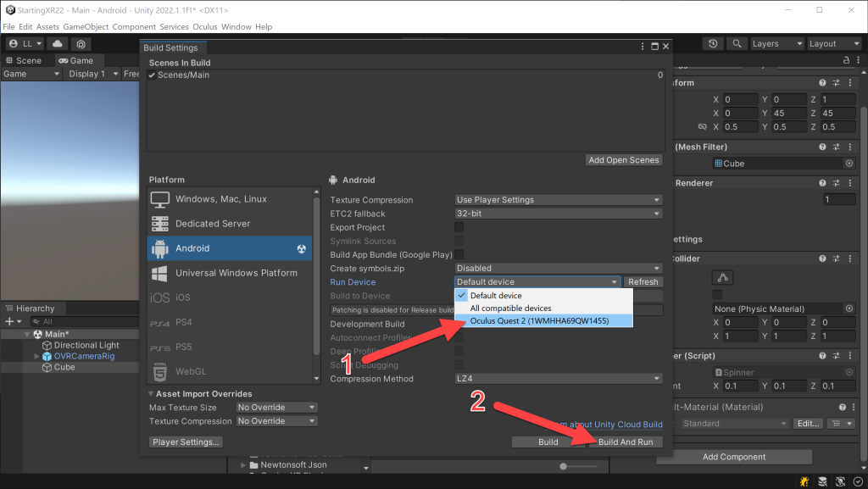The image size is (868, 489).
Task: Toggle Scenes/Main scene checkbox
Action: 152,75
